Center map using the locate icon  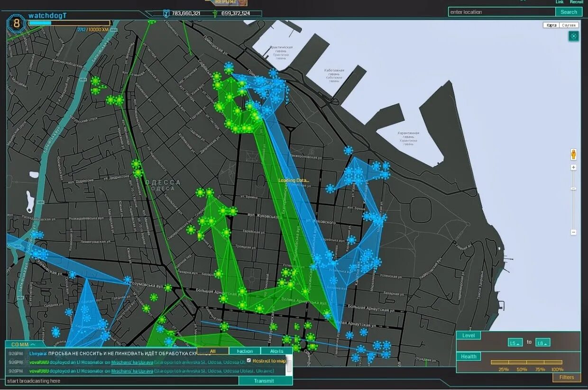click(574, 36)
